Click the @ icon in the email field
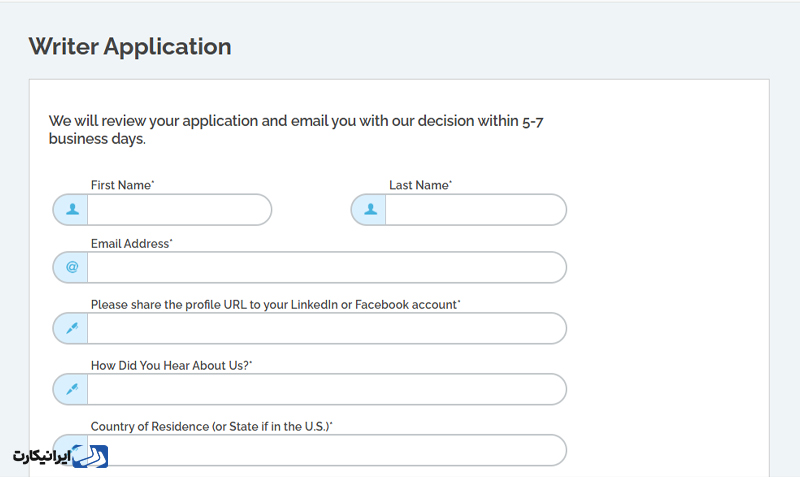 pos(72,267)
